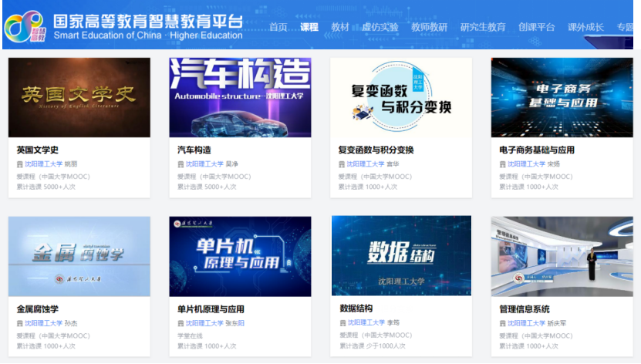
Task: Click the university building icon under 管理信息系统
Action: click(x=503, y=324)
